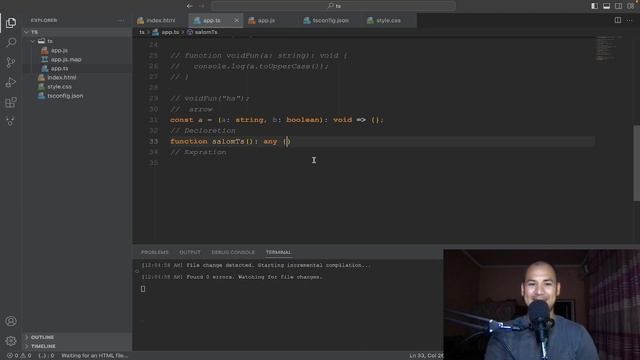Open the editor More Actions ellipsis
The height and width of the screenshot is (360, 640).
tap(629, 20)
